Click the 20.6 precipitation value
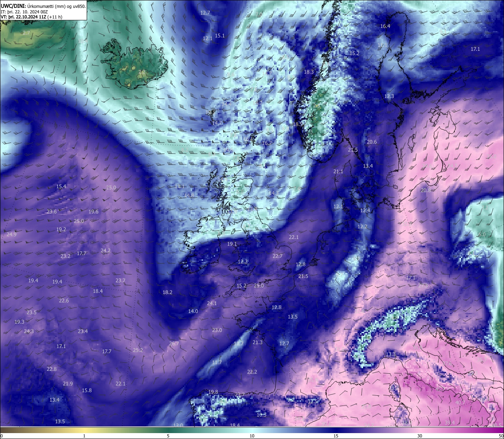The height and width of the screenshot is (439, 504). click(372, 142)
